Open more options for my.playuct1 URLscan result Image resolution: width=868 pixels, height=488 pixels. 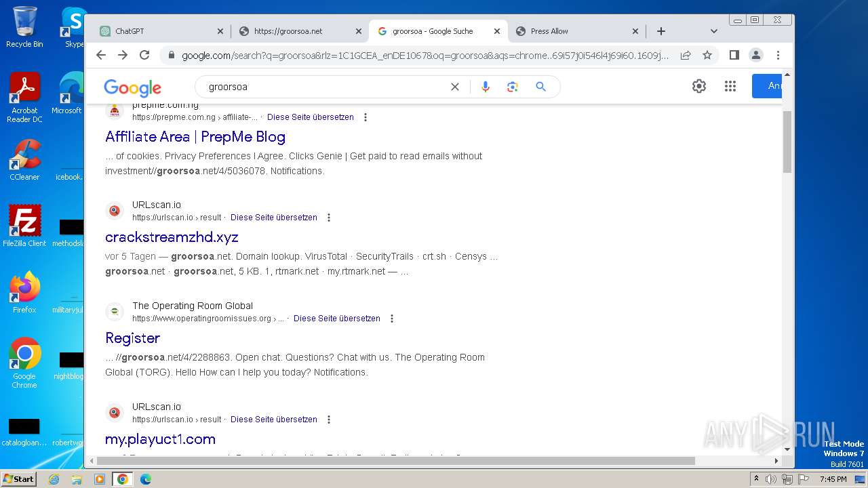(329, 420)
